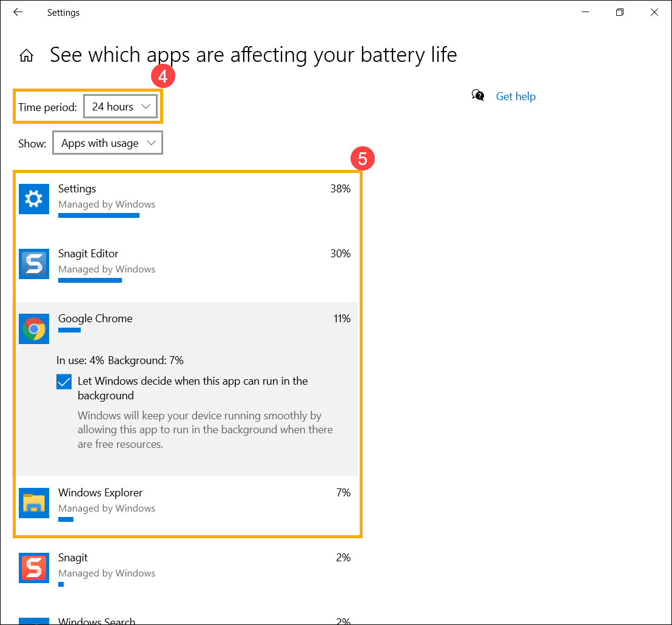Click the Settings usage bar
Image resolution: width=672 pixels, height=625 pixels.
tap(99, 215)
